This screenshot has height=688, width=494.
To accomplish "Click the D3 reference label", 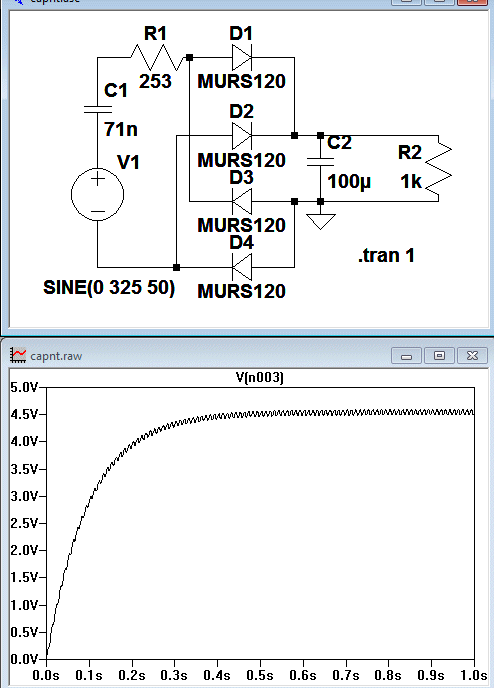I will click(241, 177).
